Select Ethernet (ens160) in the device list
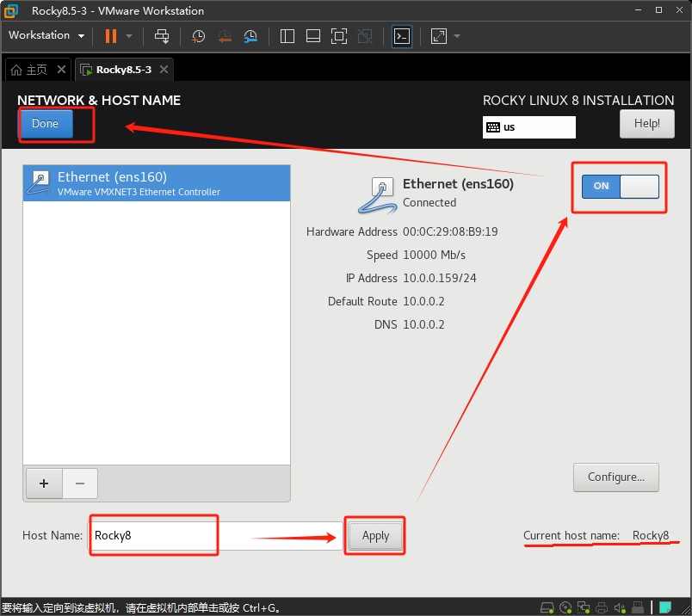 [157, 183]
